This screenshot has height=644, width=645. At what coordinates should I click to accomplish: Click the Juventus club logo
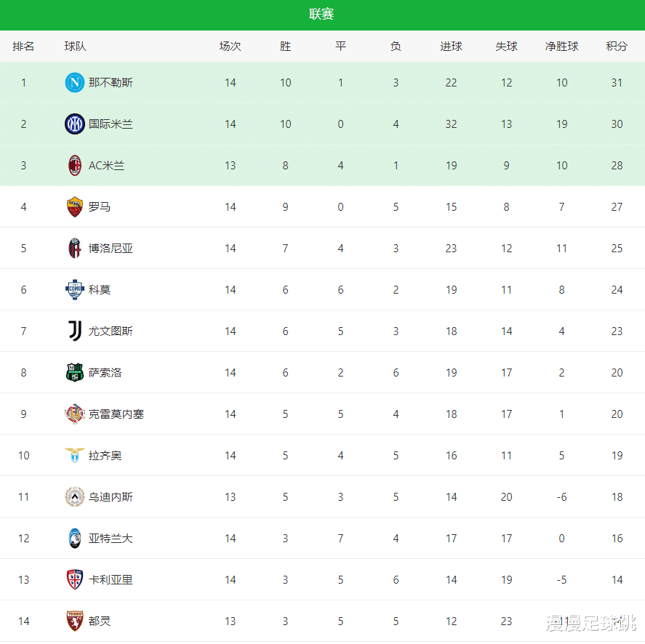74,331
